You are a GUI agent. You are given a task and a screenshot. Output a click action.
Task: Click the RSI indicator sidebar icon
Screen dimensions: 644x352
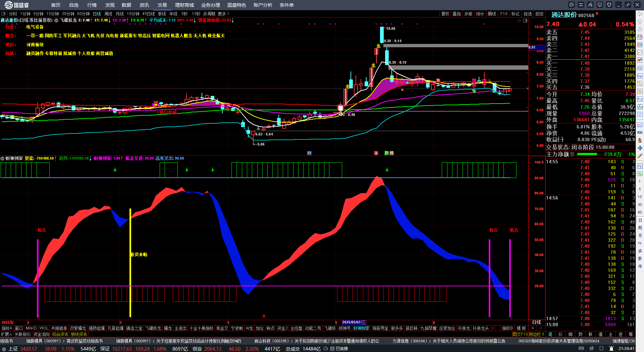tap(640, 132)
